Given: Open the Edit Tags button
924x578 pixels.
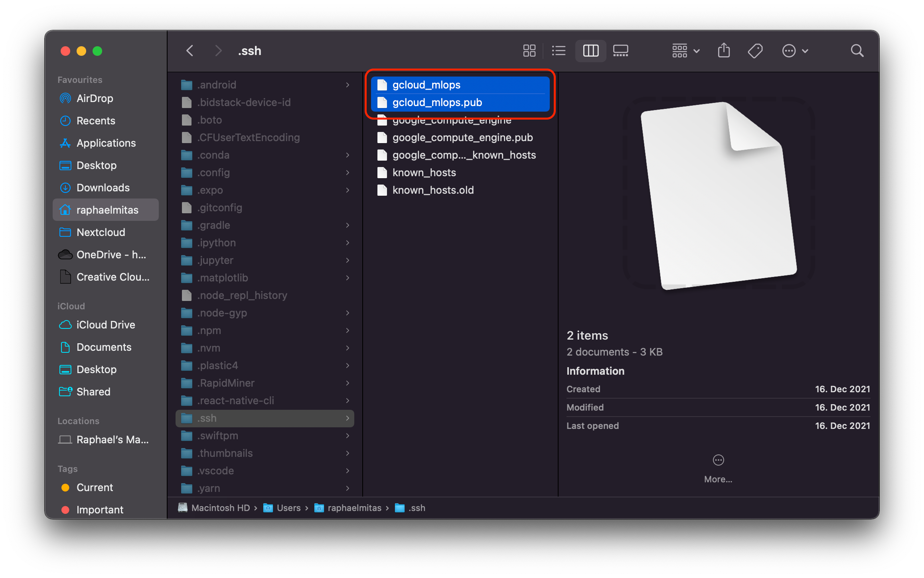Looking at the screenshot, I should pyautogui.click(x=755, y=51).
